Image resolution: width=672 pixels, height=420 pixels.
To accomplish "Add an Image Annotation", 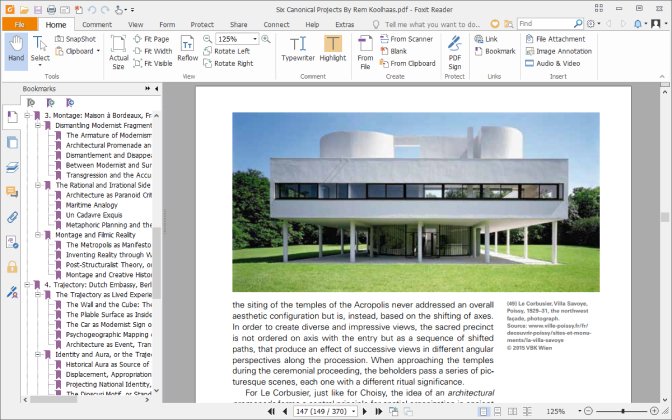I will (x=558, y=51).
